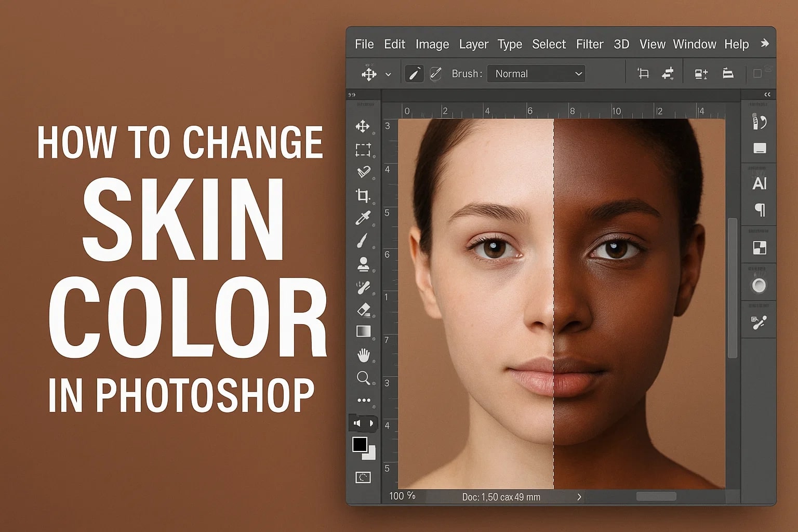Click the align-edges icon in the options bar
This screenshot has height=532, width=798.
(728, 74)
